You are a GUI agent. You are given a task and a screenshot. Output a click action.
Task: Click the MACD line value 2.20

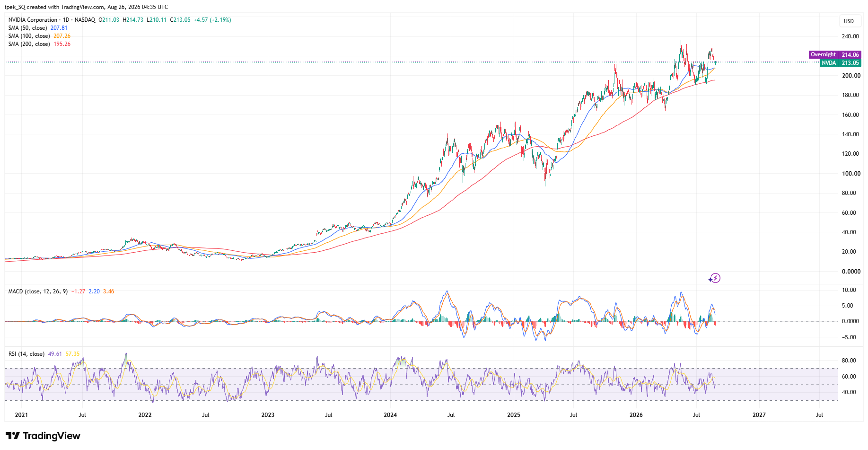tap(94, 291)
